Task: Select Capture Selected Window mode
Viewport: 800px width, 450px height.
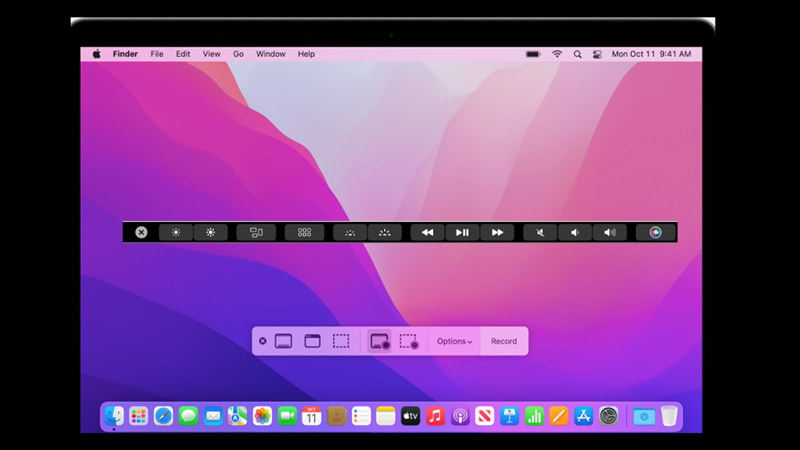Action: tap(312, 341)
